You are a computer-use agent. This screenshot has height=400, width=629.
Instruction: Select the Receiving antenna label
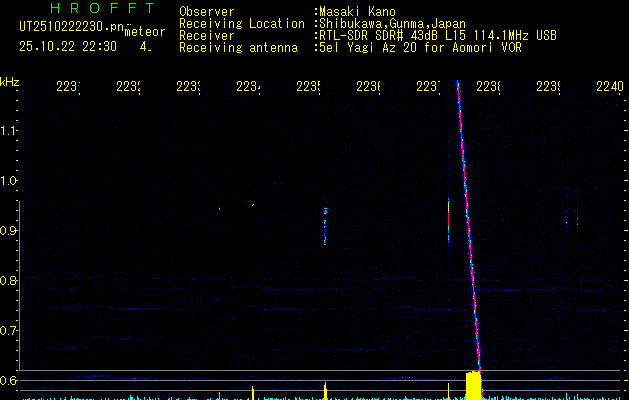tap(237, 47)
